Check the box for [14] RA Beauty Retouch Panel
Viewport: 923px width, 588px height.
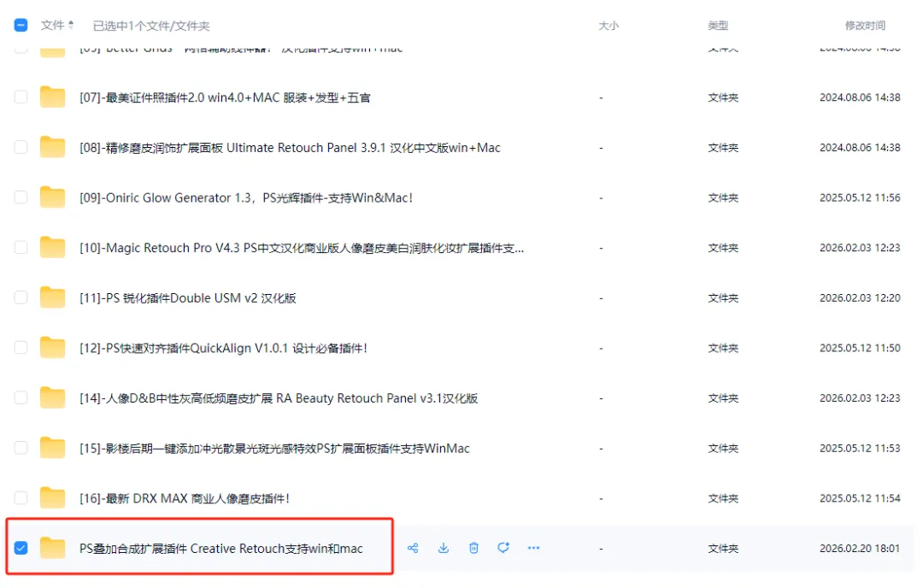[21, 398]
